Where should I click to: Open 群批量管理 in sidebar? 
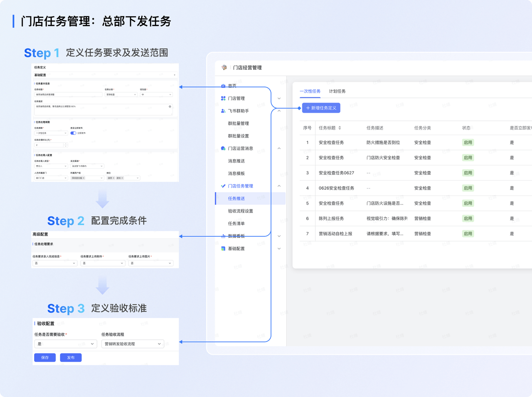pos(239,123)
